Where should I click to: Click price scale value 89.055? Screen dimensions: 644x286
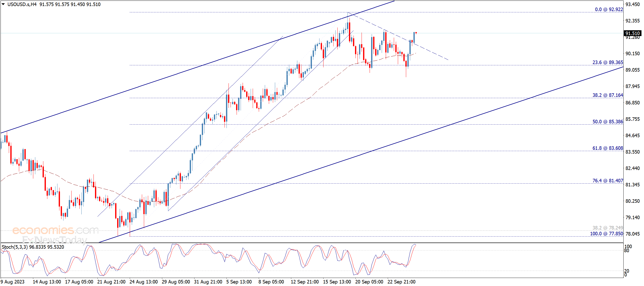click(632, 70)
